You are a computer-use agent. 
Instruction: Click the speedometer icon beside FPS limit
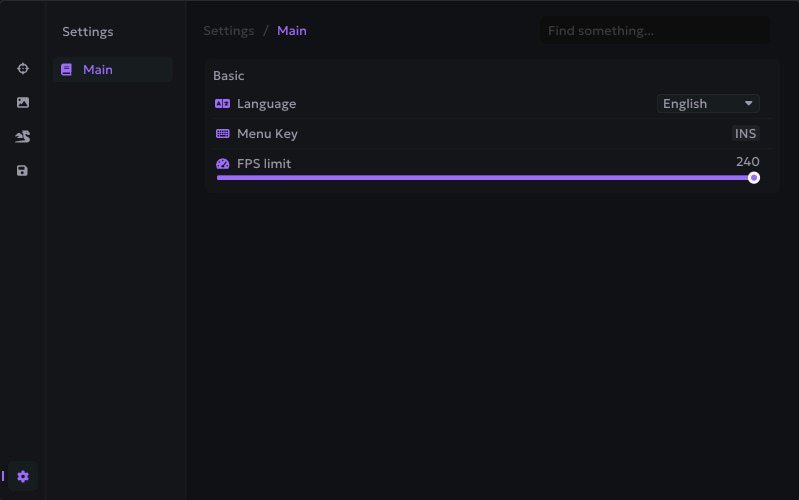(223, 164)
